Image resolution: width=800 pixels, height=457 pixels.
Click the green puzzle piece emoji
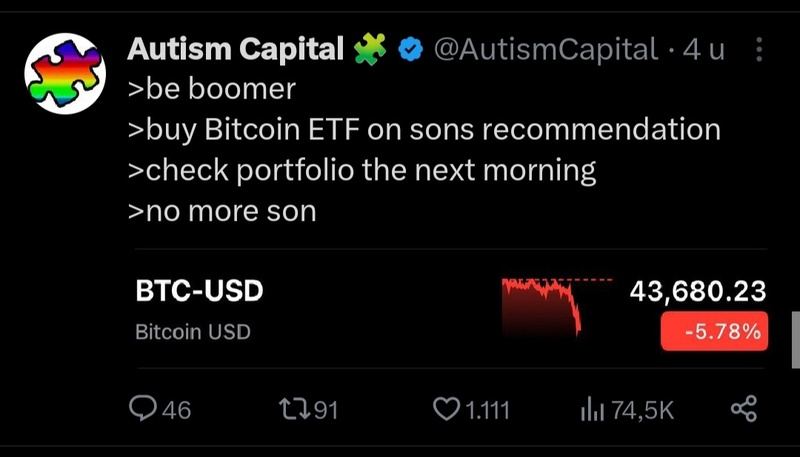coord(371,48)
